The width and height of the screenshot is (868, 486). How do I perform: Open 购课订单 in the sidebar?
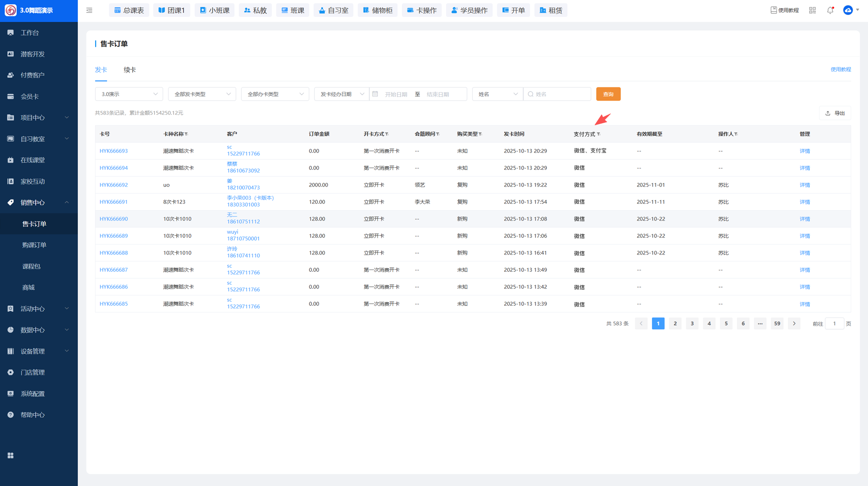pyautogui.click(x=34, y=245)
